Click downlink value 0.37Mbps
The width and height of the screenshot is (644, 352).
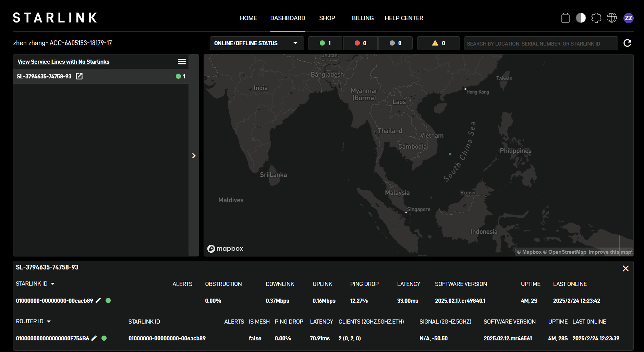(x=277, y=301)
